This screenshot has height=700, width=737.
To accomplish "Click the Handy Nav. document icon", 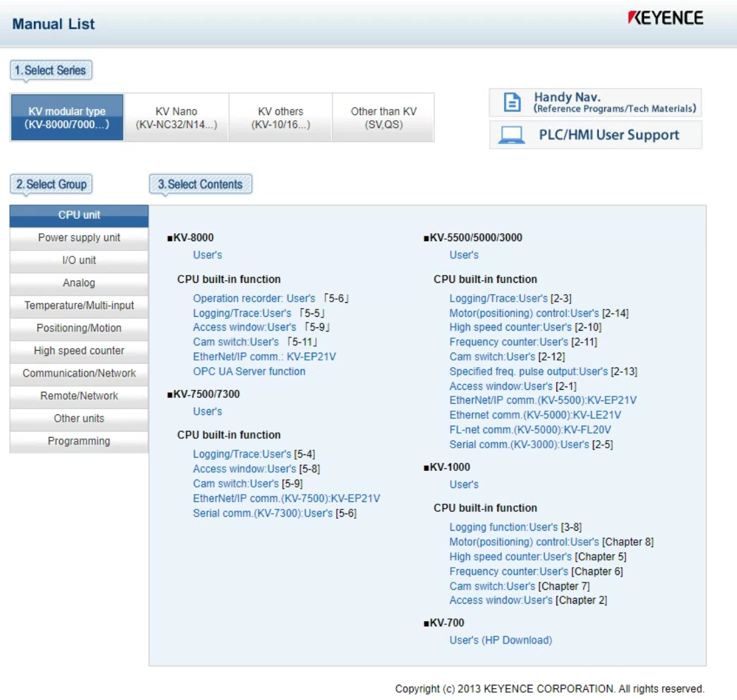I will 512,102.
